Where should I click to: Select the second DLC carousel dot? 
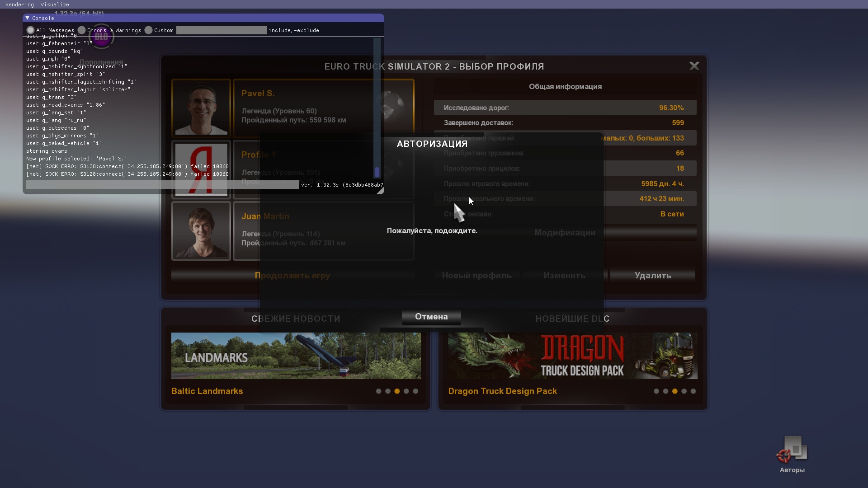coord(665,391)
